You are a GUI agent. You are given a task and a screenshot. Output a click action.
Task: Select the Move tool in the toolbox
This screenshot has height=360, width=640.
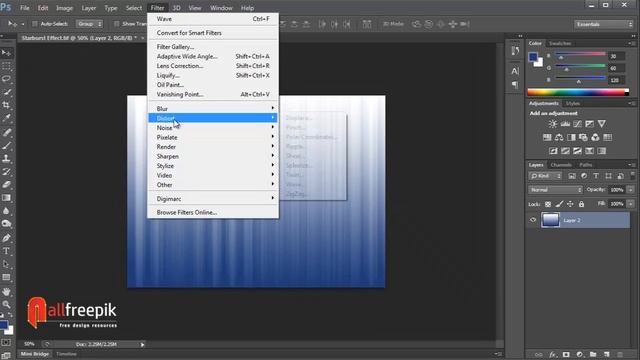point(6,53)
